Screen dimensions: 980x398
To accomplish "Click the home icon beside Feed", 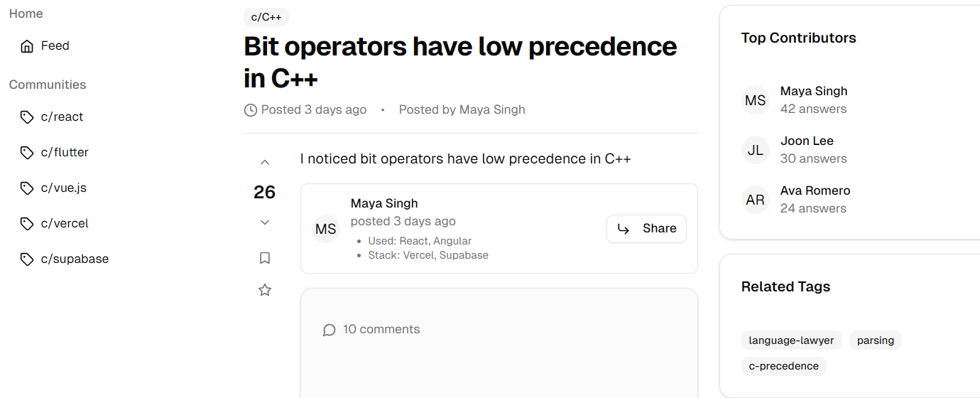I will point(27,46).
